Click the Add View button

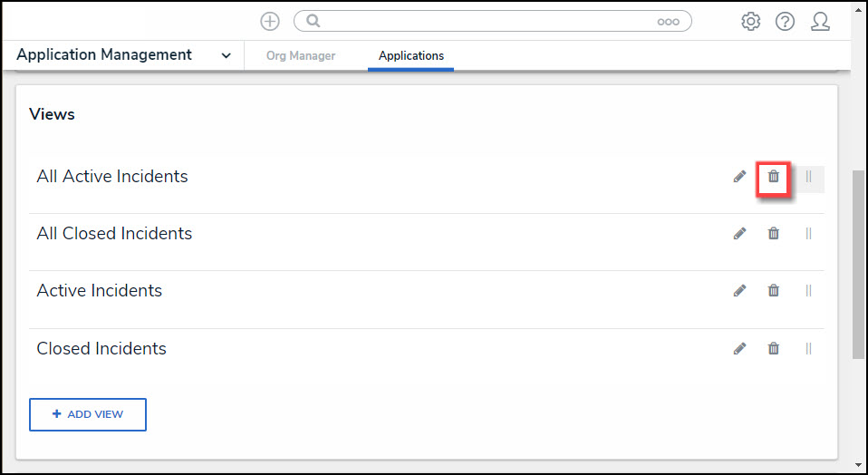[88, 414]
